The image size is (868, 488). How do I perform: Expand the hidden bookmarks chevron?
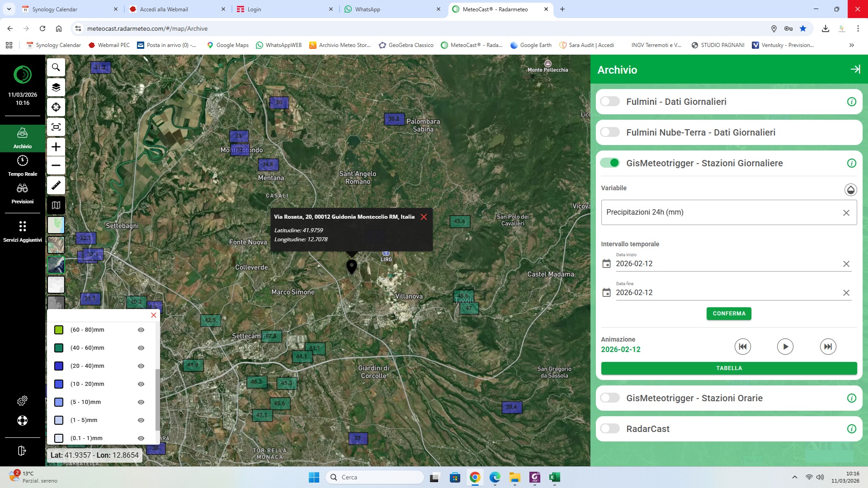[851, 45]
